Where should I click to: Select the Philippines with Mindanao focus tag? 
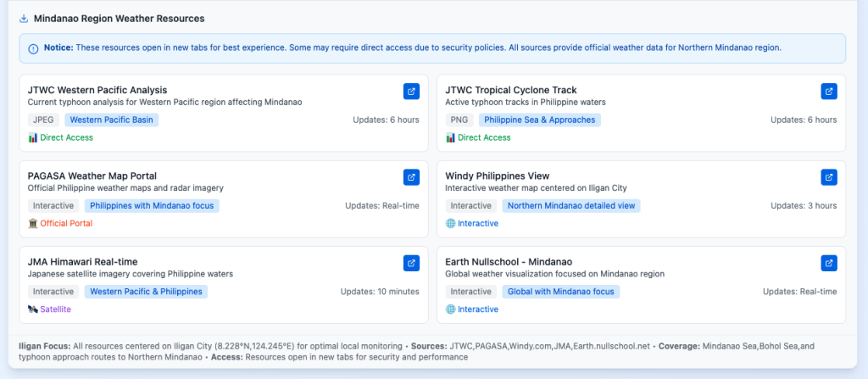point(153,205)
